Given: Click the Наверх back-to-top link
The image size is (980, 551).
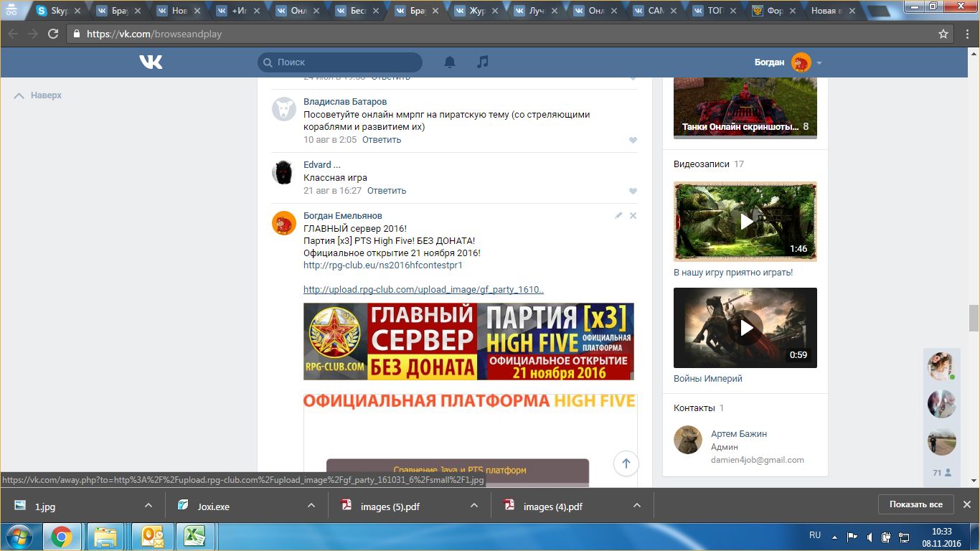Looking at the screenshot, I should tap(38, 95).
